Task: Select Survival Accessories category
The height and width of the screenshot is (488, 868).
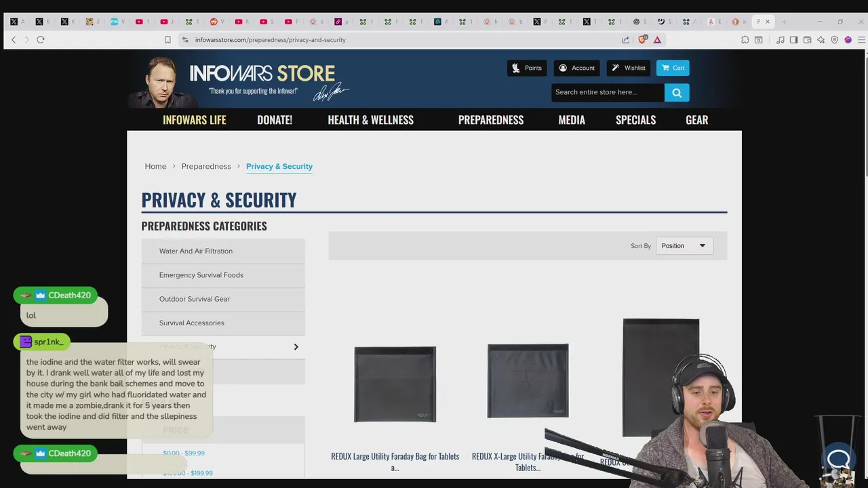Action: 223,323
